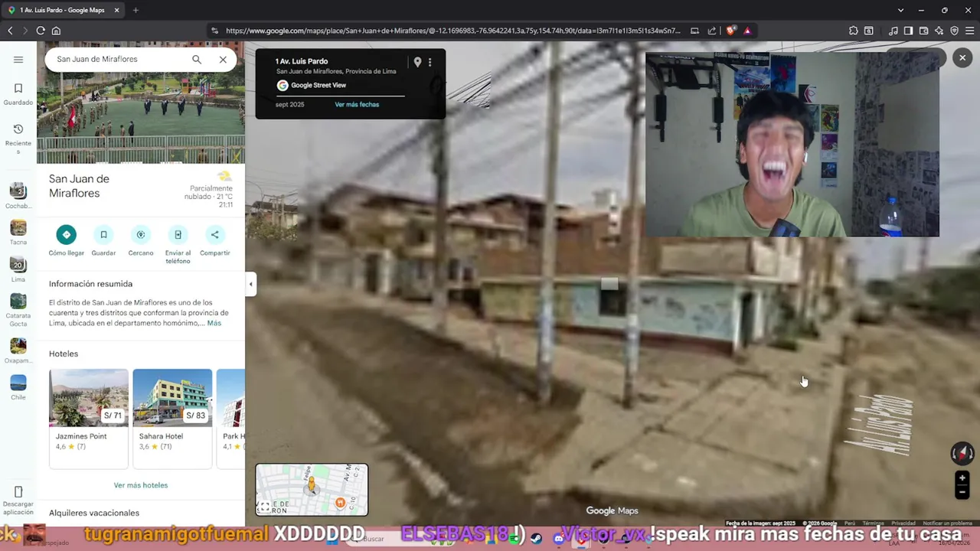The width and height of the screenshot is (980, 551).
Task: Click browser back arrow
Action: tap(10, 31)
